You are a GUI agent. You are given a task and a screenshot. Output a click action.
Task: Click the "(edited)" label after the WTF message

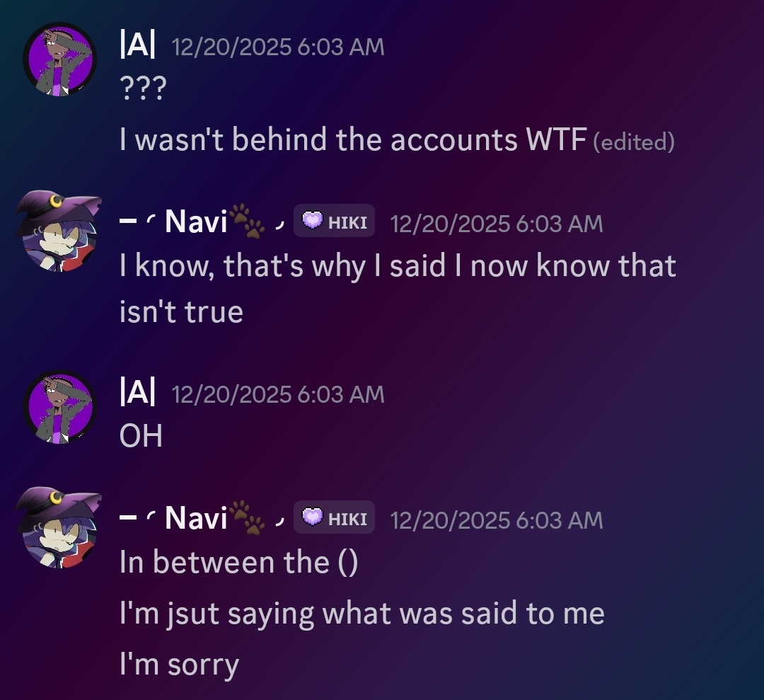pyautogui.click(x=633, y=142)
